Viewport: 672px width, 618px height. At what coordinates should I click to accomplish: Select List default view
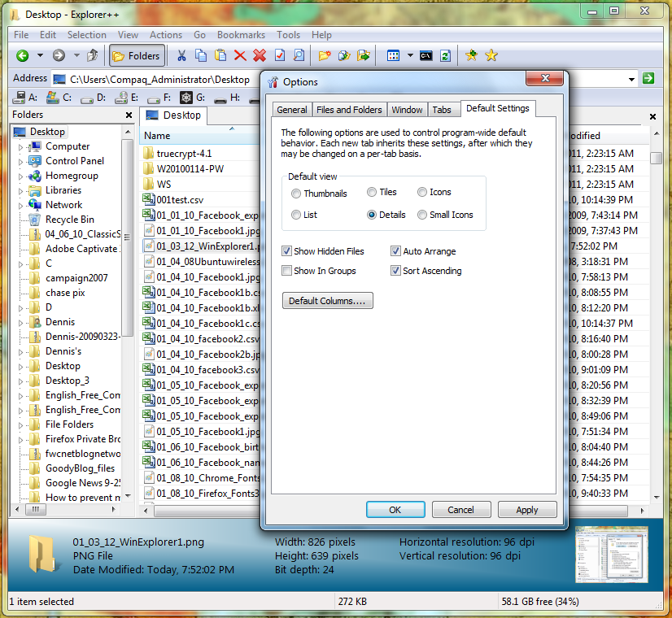point(303,215)
